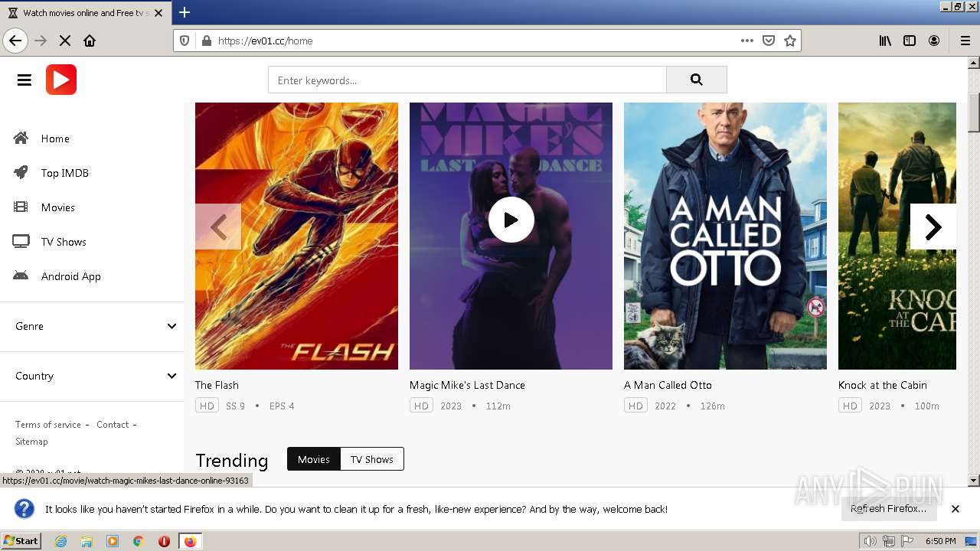The width and height of the screenshot is (980, 551).
Task: Open Opera from taskbar
Action: tap(164, 541)
